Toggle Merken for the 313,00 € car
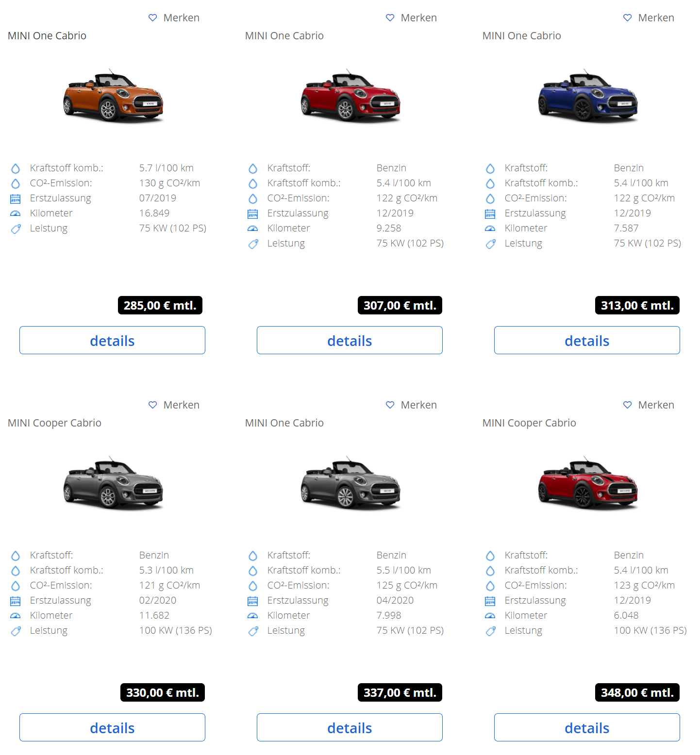Image resolution: width=700 pixels, height=755 pixels. tap(649, 17)
